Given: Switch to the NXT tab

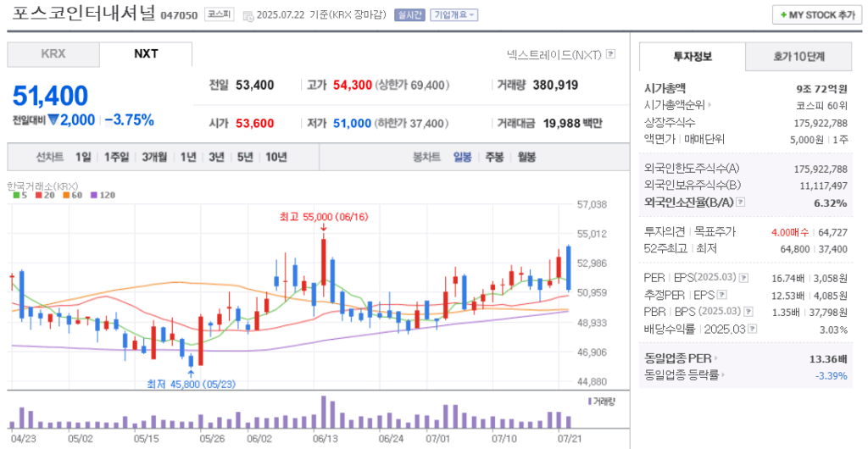Looking at the screenshot, I should point(146,54).
